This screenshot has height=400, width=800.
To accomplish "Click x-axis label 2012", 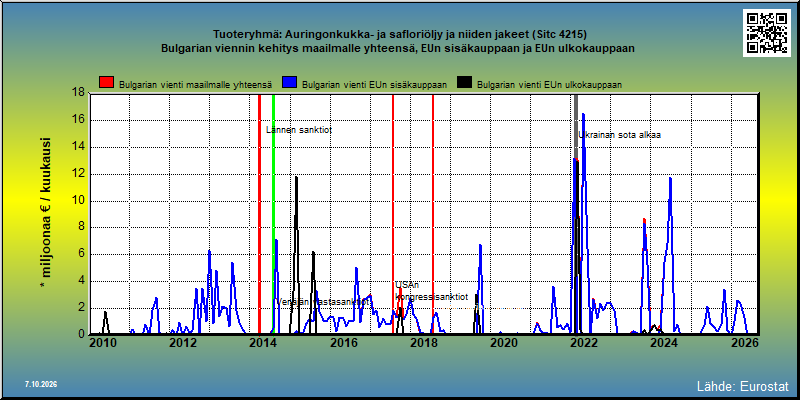I will 183,343.
